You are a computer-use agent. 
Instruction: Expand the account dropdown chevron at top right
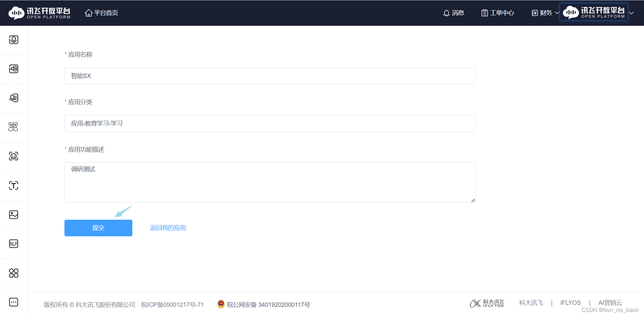631,13
